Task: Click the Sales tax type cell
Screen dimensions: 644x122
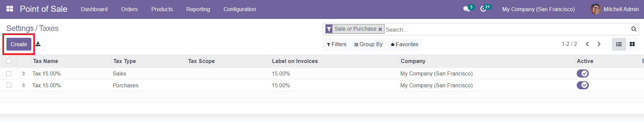Action: click(119, 73)
